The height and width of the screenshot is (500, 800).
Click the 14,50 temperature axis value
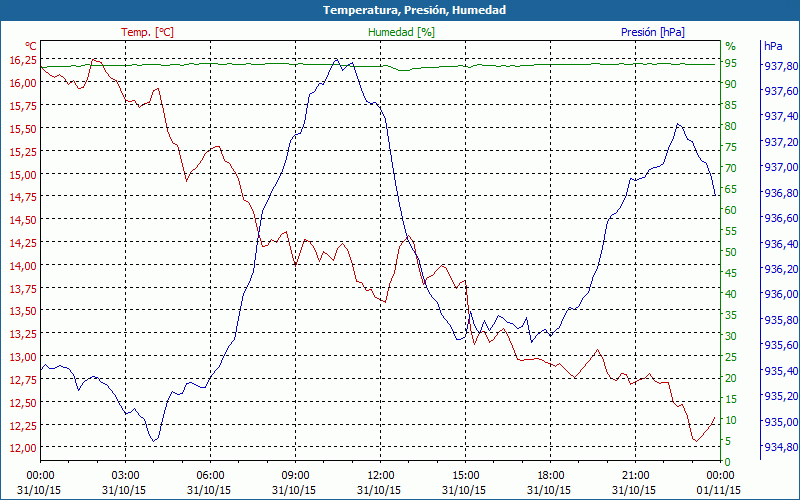(x=23, y=219)
